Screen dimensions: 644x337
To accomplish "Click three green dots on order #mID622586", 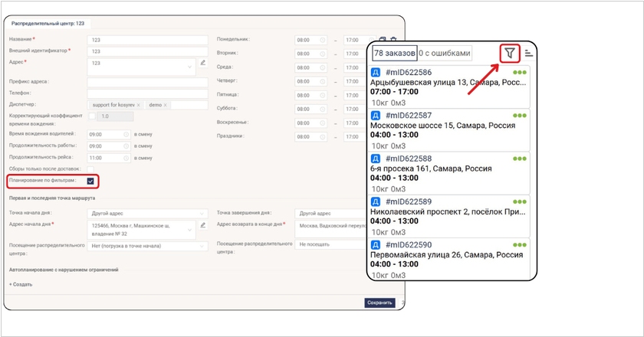I will pos(520,73).
